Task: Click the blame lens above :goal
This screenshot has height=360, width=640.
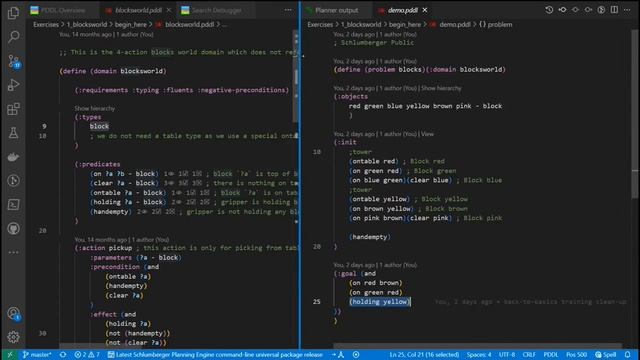Action: (x=375, y=265)
